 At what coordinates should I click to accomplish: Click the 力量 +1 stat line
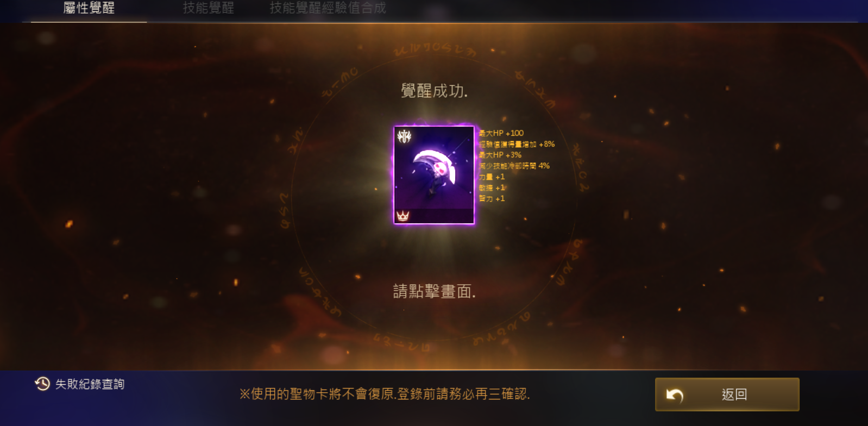tap(492, 177)
